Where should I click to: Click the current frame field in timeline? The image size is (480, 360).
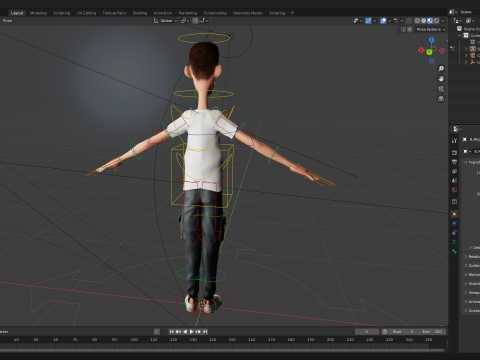(367, 332)
